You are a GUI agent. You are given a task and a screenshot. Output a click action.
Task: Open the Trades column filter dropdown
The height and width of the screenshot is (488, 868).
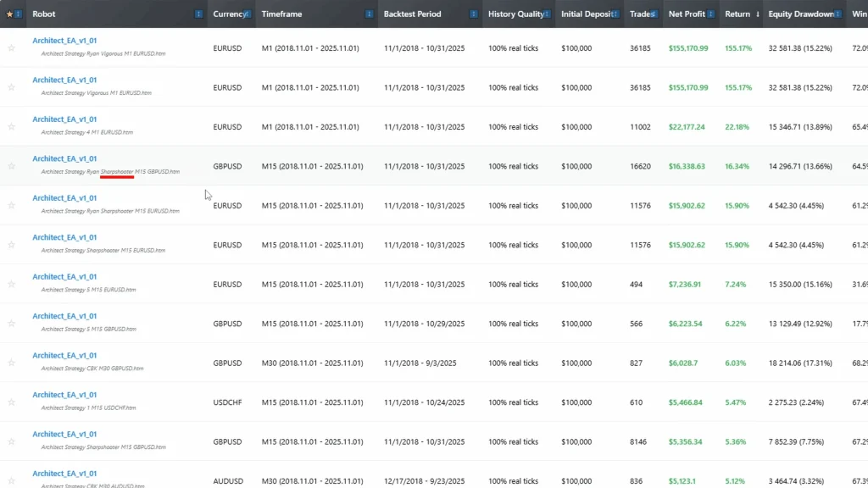[x=654, y=14]
